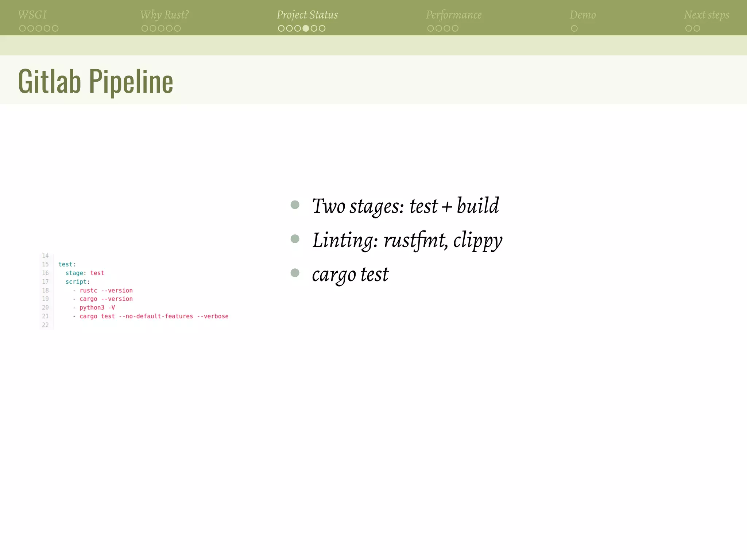This screenshot has width=747, height=560.
Task: Select third slide dot under Why Rust?
Action: pos(161,28)
